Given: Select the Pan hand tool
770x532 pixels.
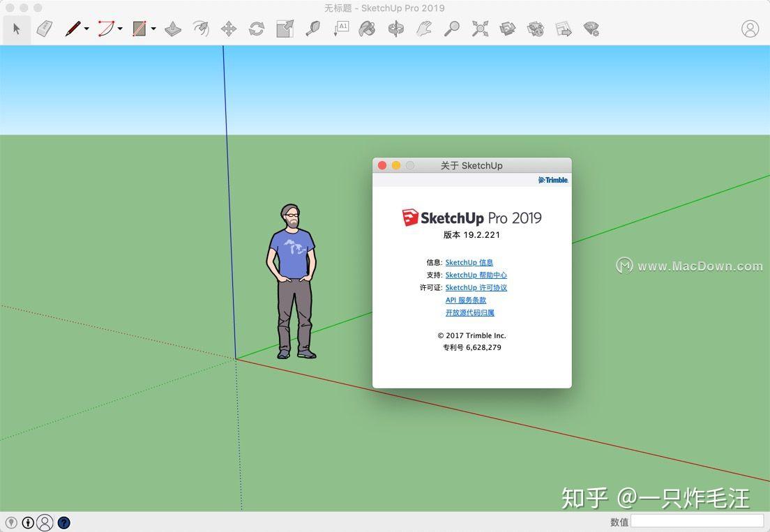Looking at the screenshot, I should 424,29.
